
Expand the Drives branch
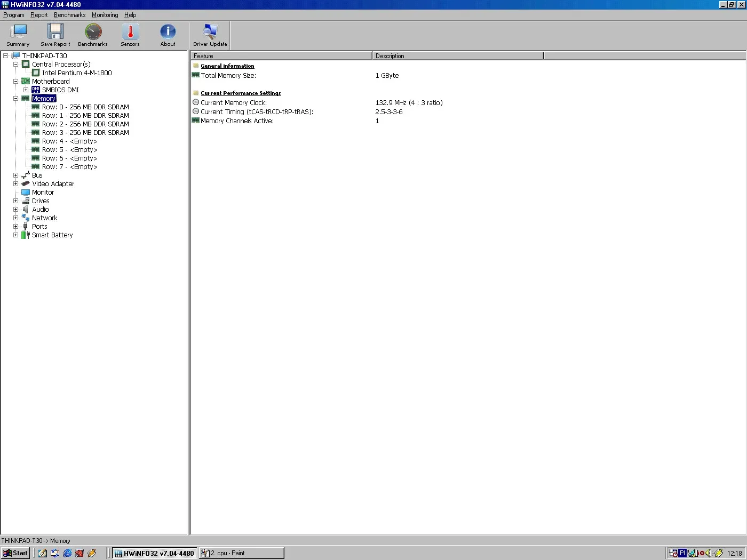[15, 201]
